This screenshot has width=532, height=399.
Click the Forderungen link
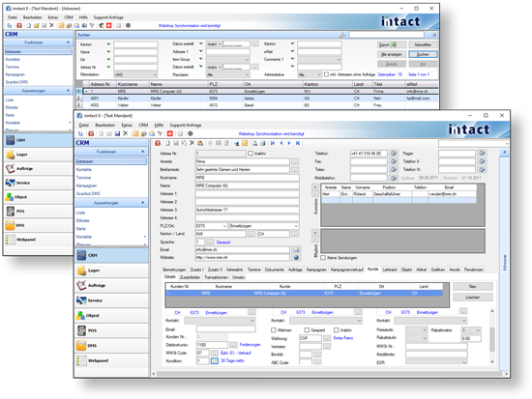click(251, 345)
